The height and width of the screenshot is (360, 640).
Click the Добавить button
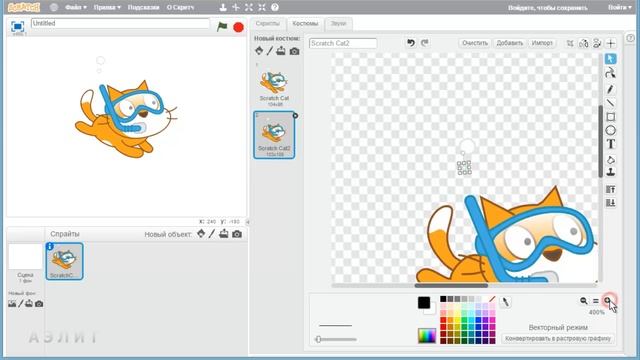pos(509,43)
